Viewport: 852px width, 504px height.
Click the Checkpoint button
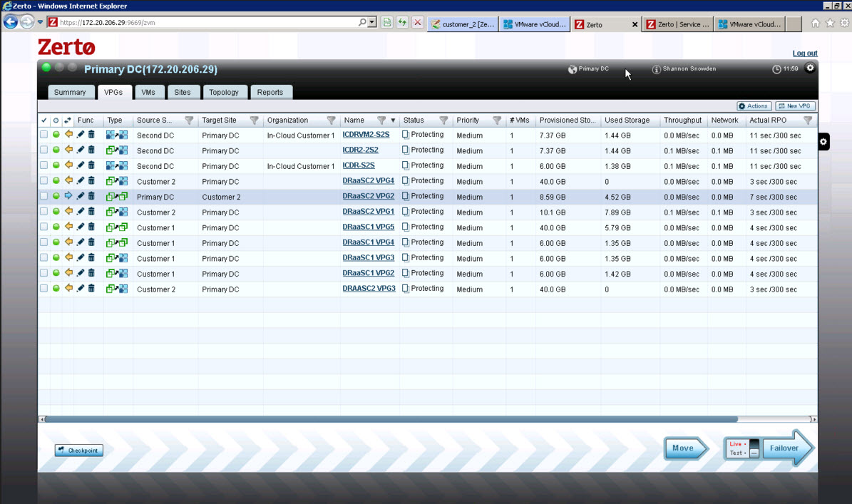(x=79, y=451)
